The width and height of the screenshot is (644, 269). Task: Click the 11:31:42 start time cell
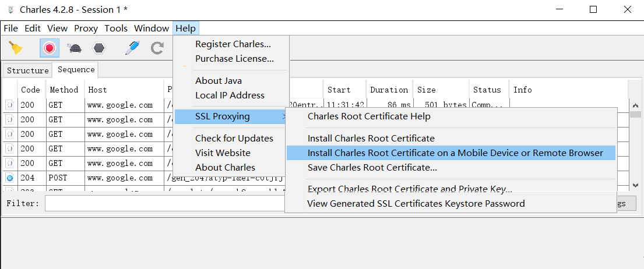click(x=345, y=105)
